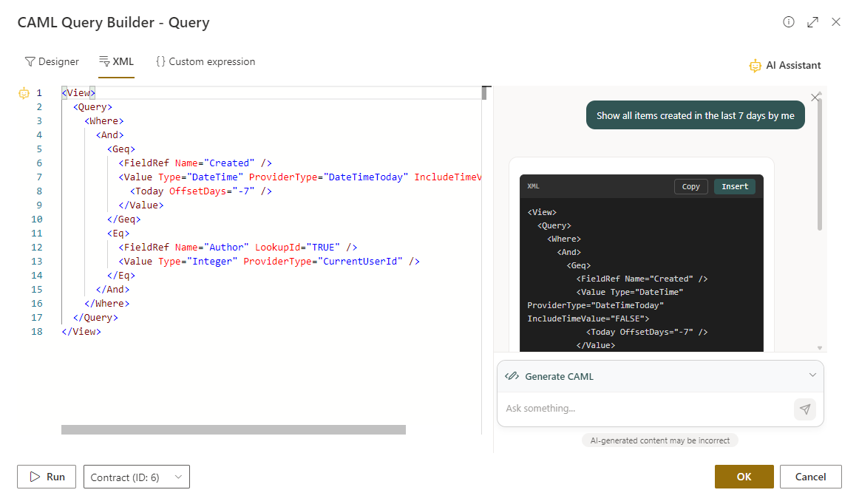The width and height of the screenshot is (859, 504).
Task: Dismiss the AI chat panel with its X
Action: click(x=815, y=97)
